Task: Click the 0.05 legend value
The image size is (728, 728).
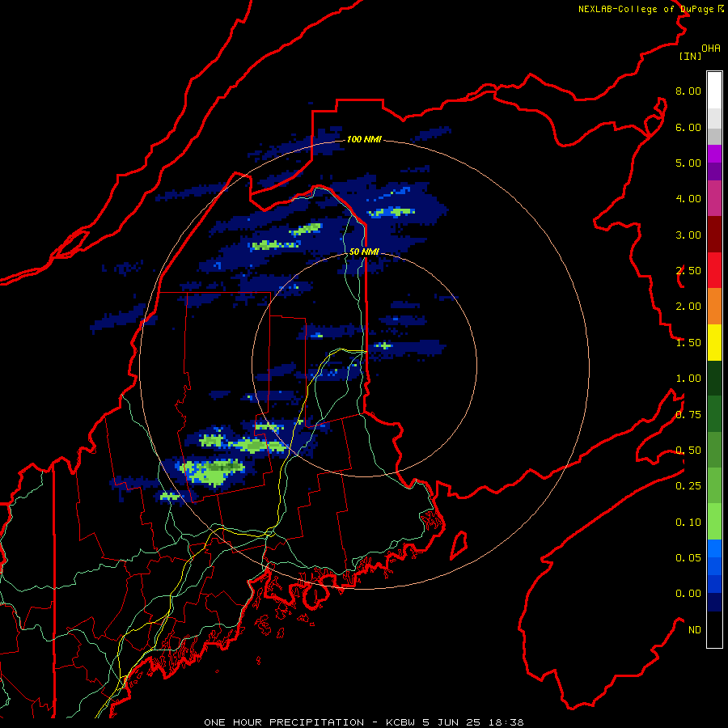Action: pyautogui.click(x=688, y=558)
